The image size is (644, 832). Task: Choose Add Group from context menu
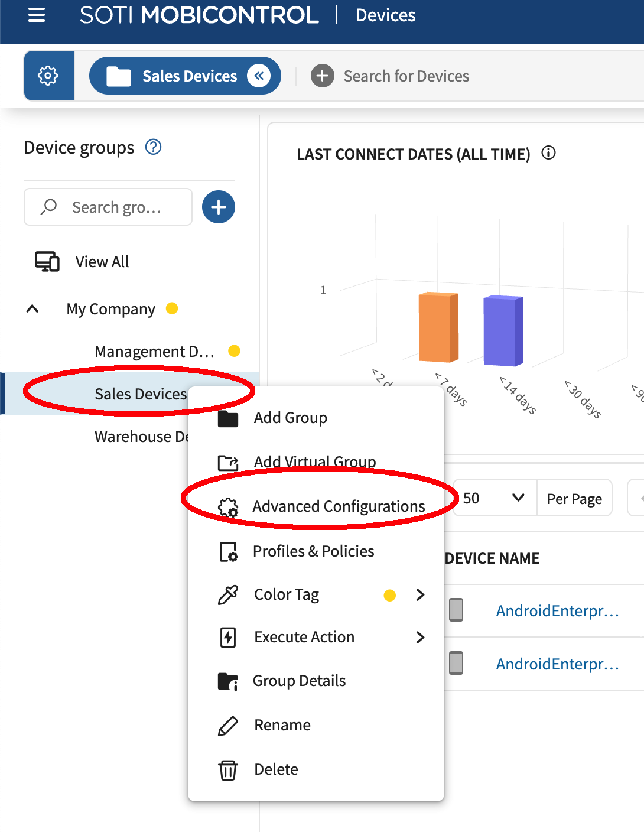tap(316, 418)
